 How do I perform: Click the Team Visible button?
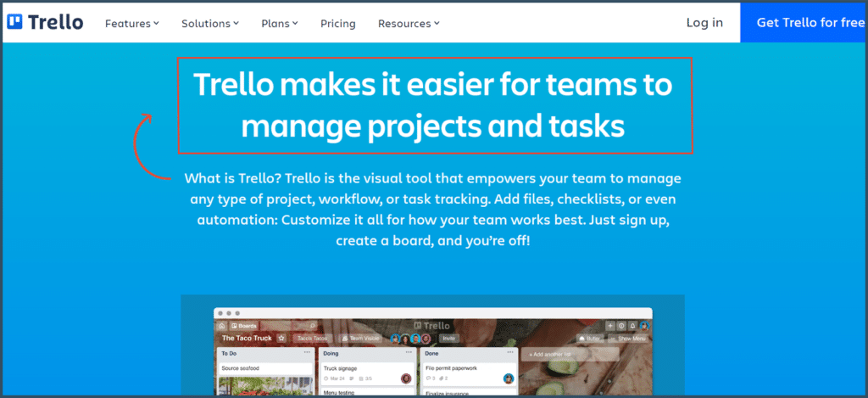[x=359, y=338]
